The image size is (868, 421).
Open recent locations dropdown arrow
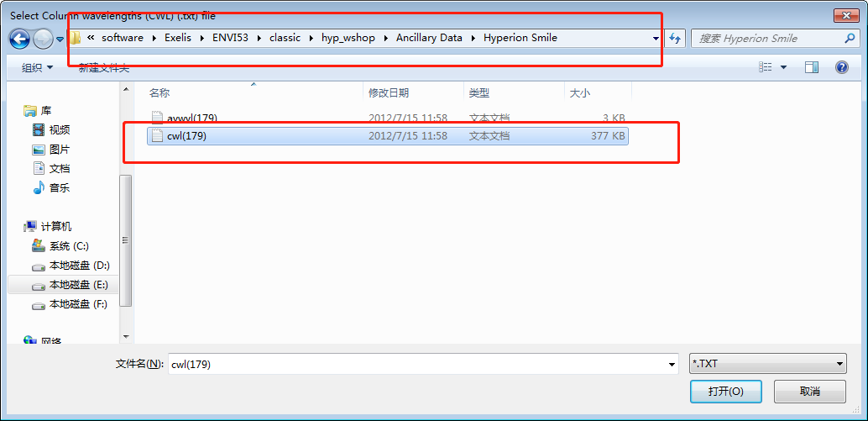60,39
